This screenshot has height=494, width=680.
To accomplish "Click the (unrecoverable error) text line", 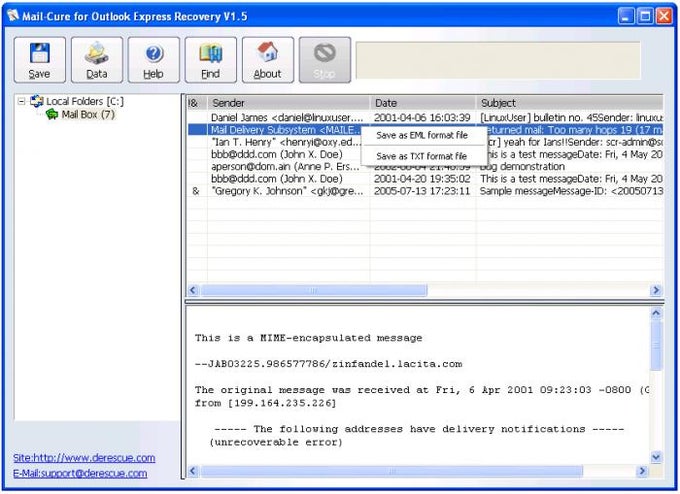I will (276, 442).
